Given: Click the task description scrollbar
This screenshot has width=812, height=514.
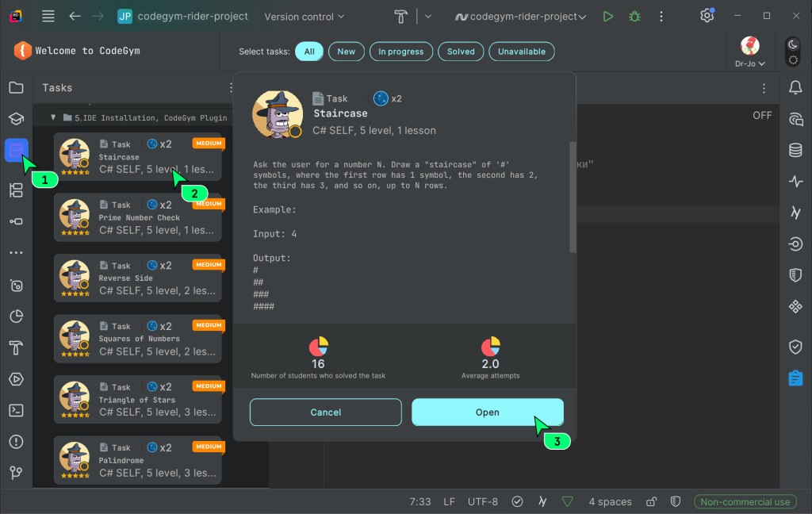Looking at the screenshot, I should coord(573,198).
